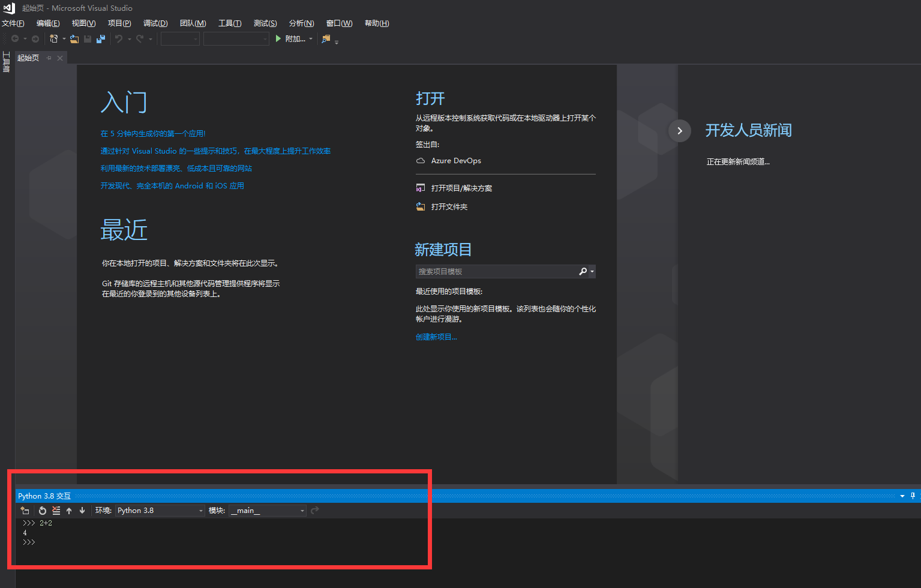Open the Android 和 iOS 应用 link
921x588 pixels.
(172, 186)
